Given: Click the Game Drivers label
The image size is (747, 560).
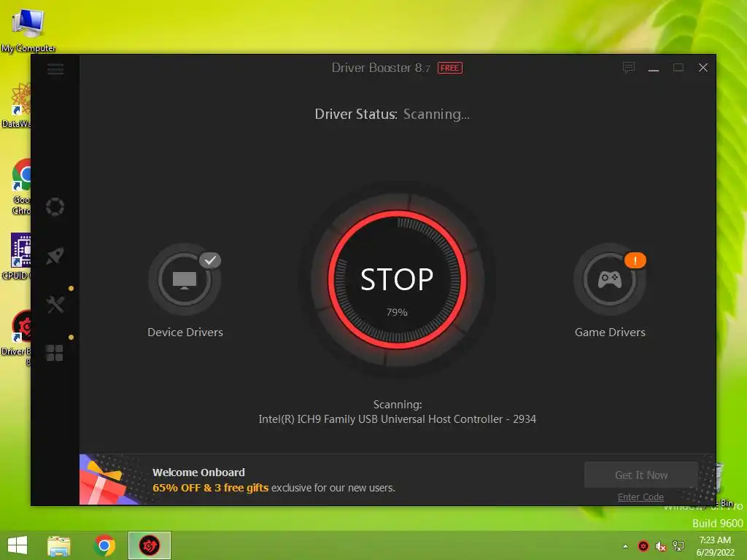Looking at the screenshot, I should tap(610, 332).
